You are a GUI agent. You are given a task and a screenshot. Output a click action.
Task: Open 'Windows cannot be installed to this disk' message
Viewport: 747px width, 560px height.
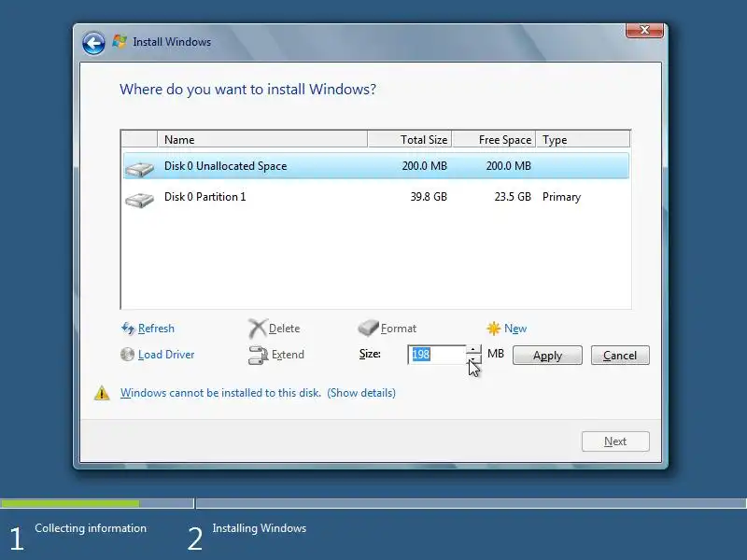tap(220, 393)
